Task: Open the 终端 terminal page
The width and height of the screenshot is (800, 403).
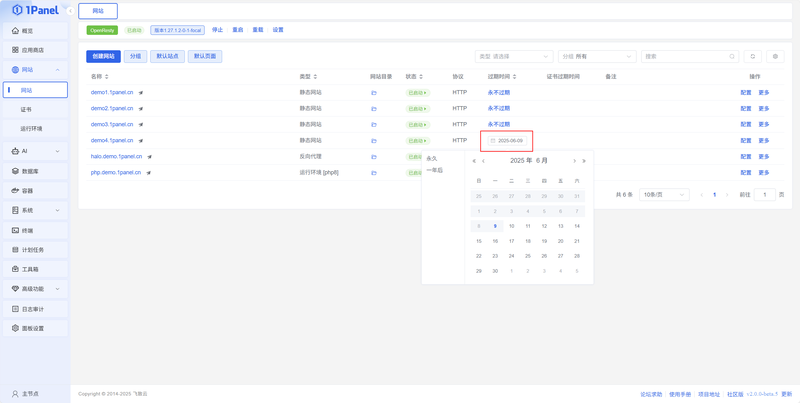Action: coord(35,231)
